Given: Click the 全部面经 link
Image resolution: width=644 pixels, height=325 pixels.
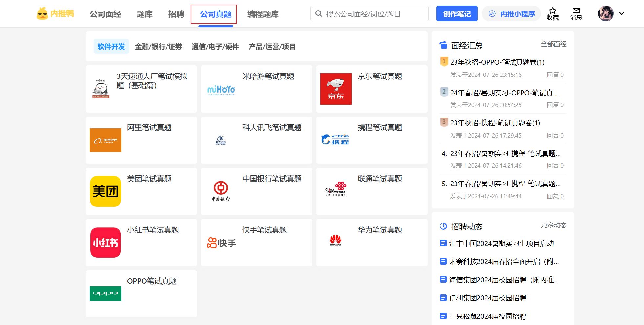Looking at the screenshot, I should [553, 44].
